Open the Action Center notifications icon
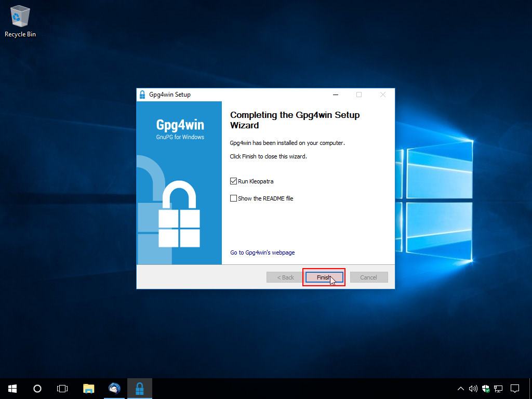The height and width of the screenshot is (399, 532). click(x=515, y=388)
